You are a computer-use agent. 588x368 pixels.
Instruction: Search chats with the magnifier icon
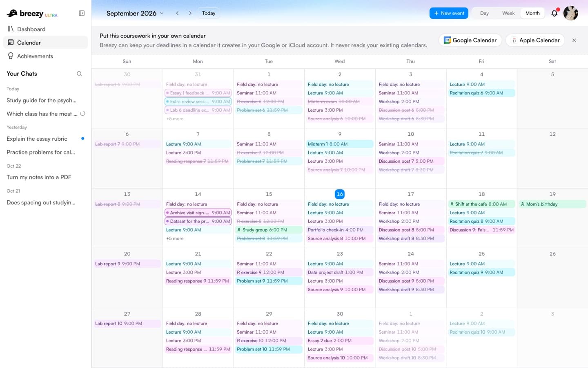point(79,74)
